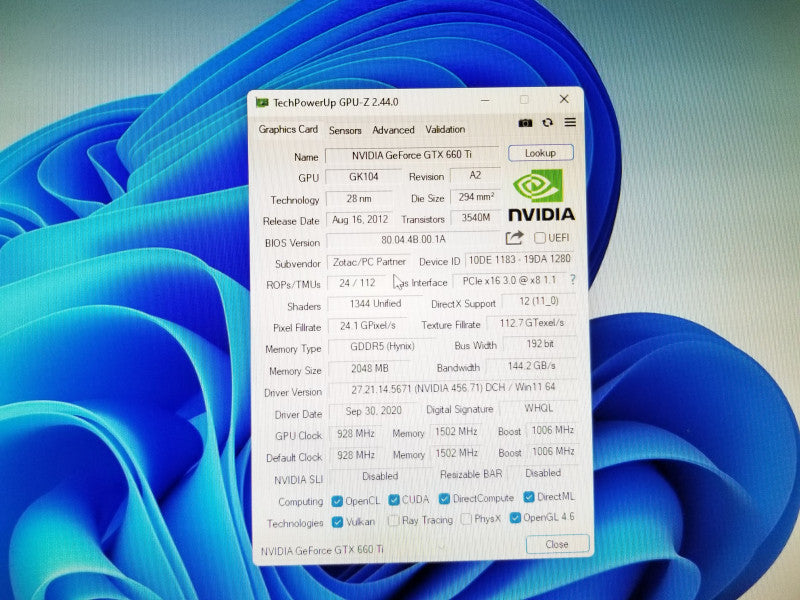Click the GPU-Z title bar app icon
Viewport: 800px width, 600px height.
pyautogui.click(x=262, y=103)
